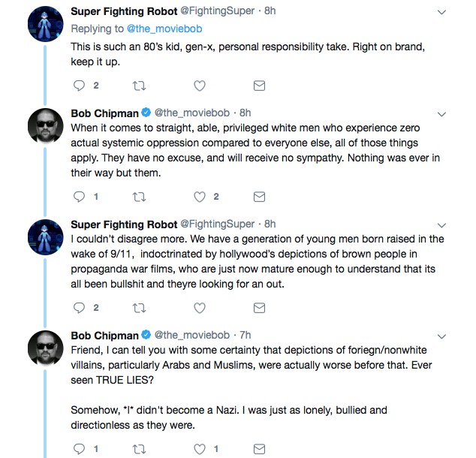Like Bob Chipman's 'systemic oppression' tweet
The height and width of the screenshot is (458, 476).
coord(200,197)
